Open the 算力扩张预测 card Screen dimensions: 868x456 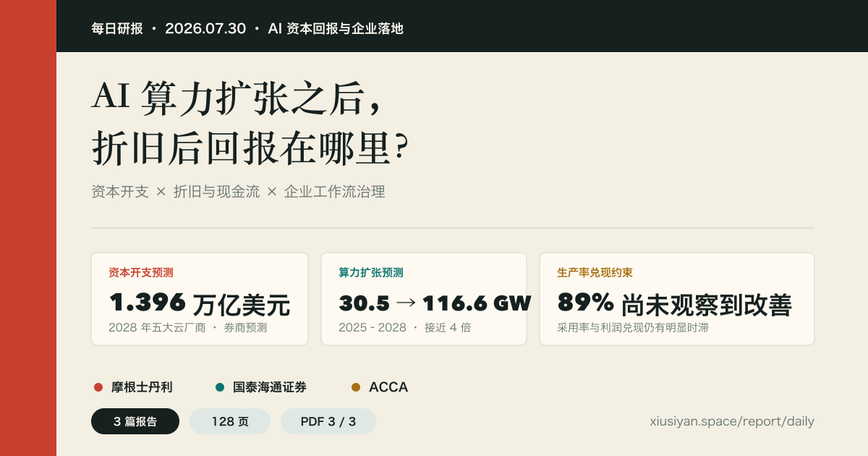tap(424, 299)
